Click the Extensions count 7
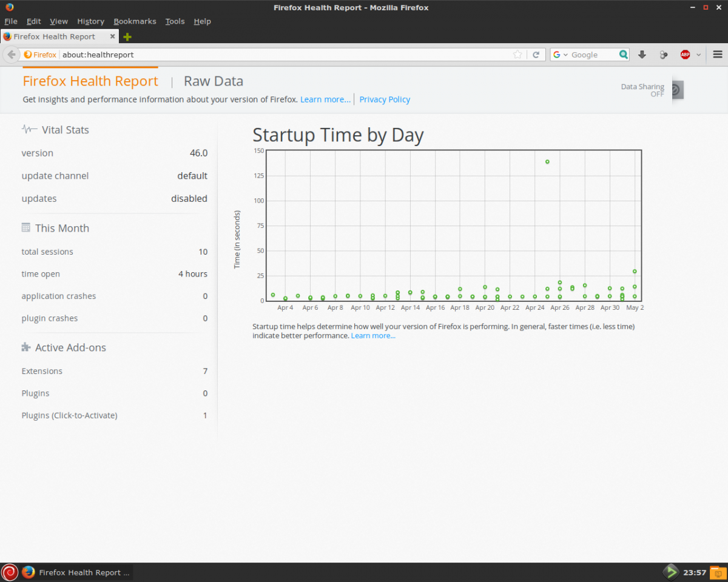 click(205, 371)
